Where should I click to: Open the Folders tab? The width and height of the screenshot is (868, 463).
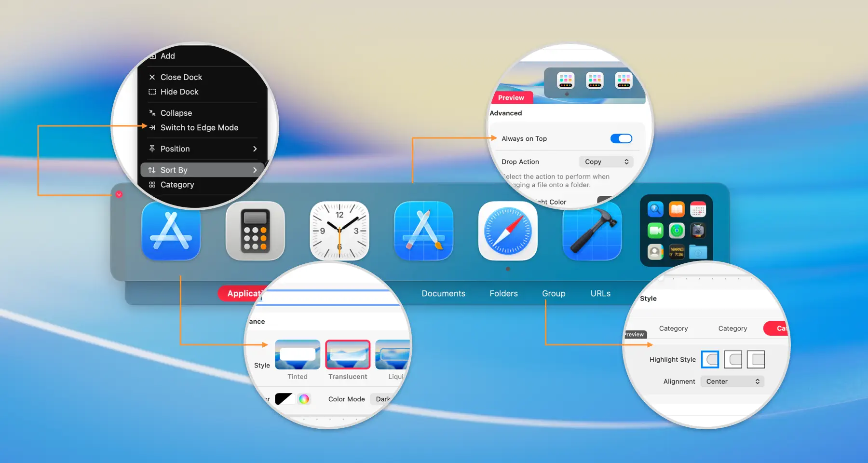503,293
